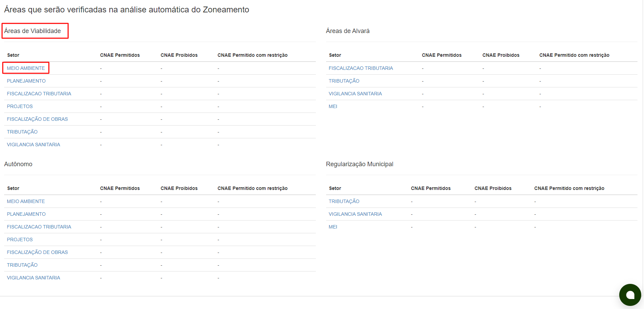Open TRIBUTAÇÃO in Regularização Municipal
This screenshot has height=309, width=644.
344,201
